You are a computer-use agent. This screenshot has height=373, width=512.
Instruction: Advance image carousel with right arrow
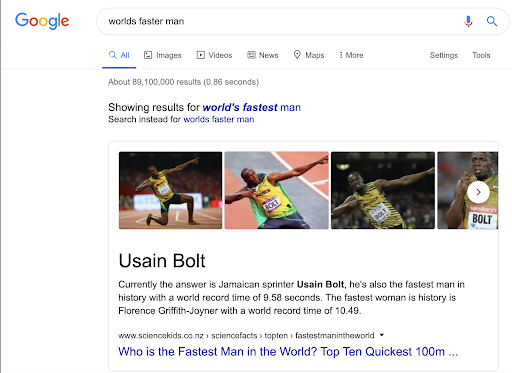[x=478, y=192]
